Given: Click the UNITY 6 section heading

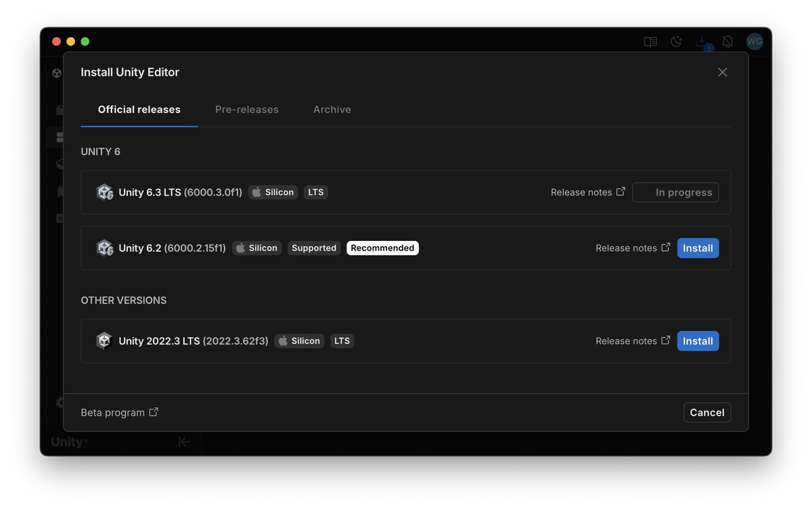Looking at the screenshot, I should tap(101, 152).
